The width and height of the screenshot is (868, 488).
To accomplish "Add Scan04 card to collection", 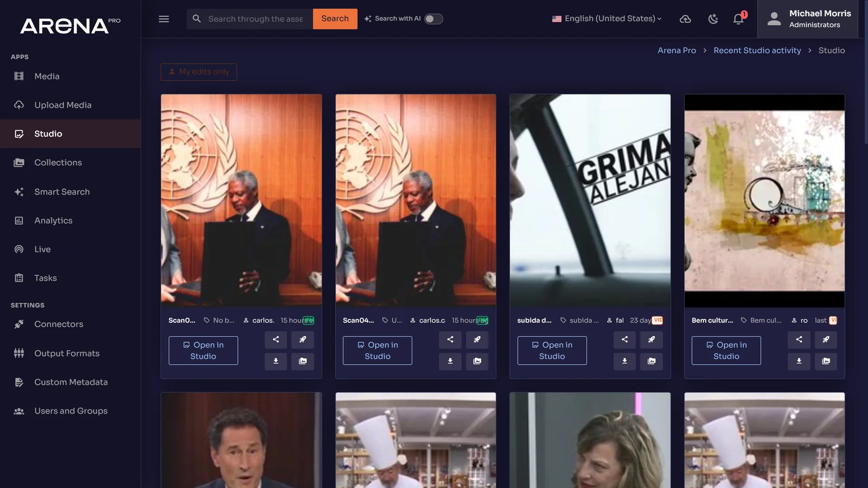I will (477, 361).
